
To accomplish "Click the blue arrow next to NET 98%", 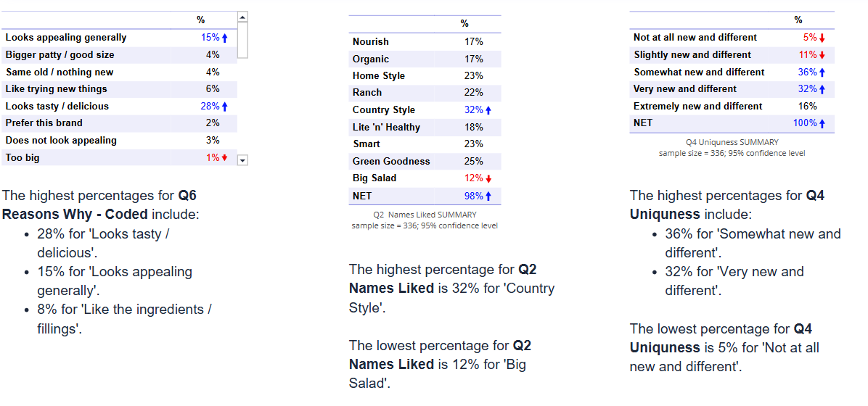I will pos(488,196).
